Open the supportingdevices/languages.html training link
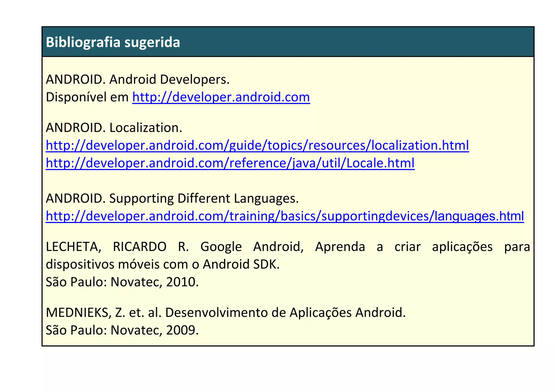 click(285, 216)
